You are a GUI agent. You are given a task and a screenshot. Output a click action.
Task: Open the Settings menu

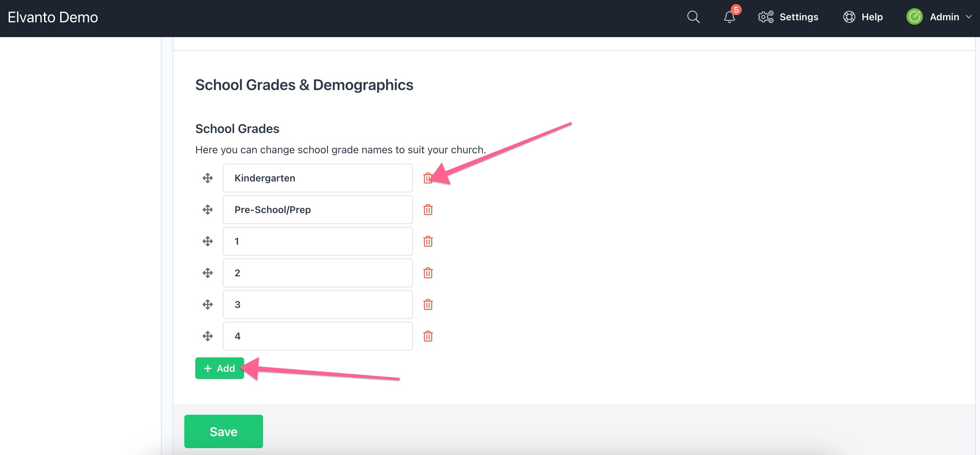coord(788,17)
